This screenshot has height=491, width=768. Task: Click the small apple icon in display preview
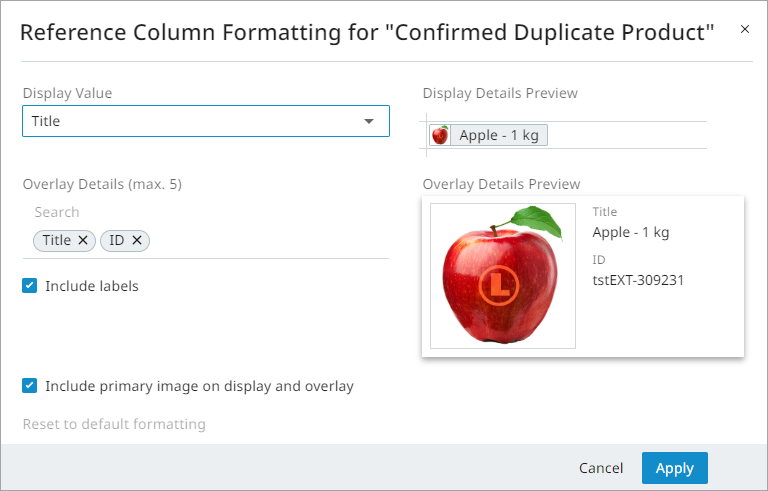(439, 135)
